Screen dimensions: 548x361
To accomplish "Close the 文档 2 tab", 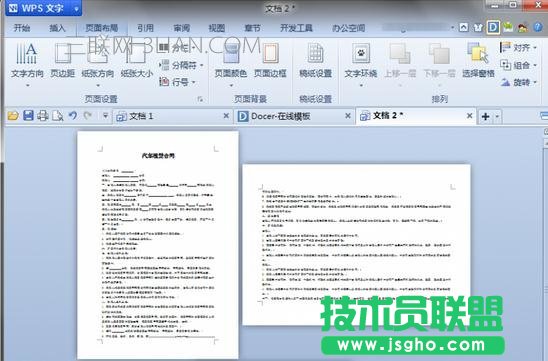I will coord(469,116).
